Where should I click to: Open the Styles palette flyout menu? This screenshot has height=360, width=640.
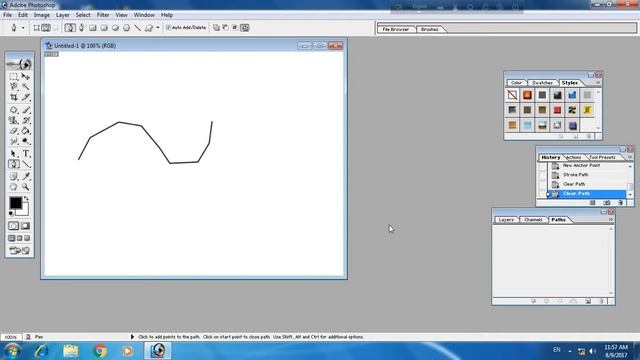(x=598, y=83)
